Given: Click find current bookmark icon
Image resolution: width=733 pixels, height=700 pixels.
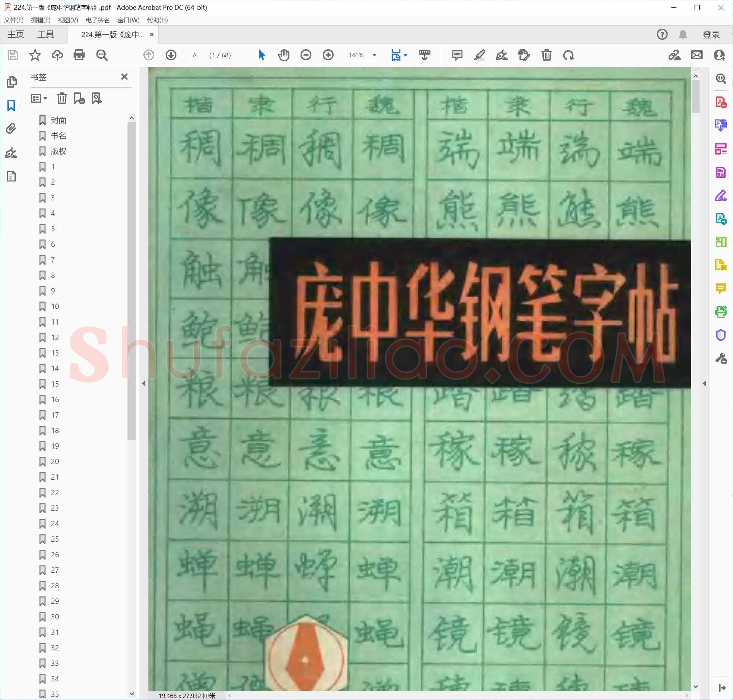Looking at the screenshot, I should click(x=97, y=99).
